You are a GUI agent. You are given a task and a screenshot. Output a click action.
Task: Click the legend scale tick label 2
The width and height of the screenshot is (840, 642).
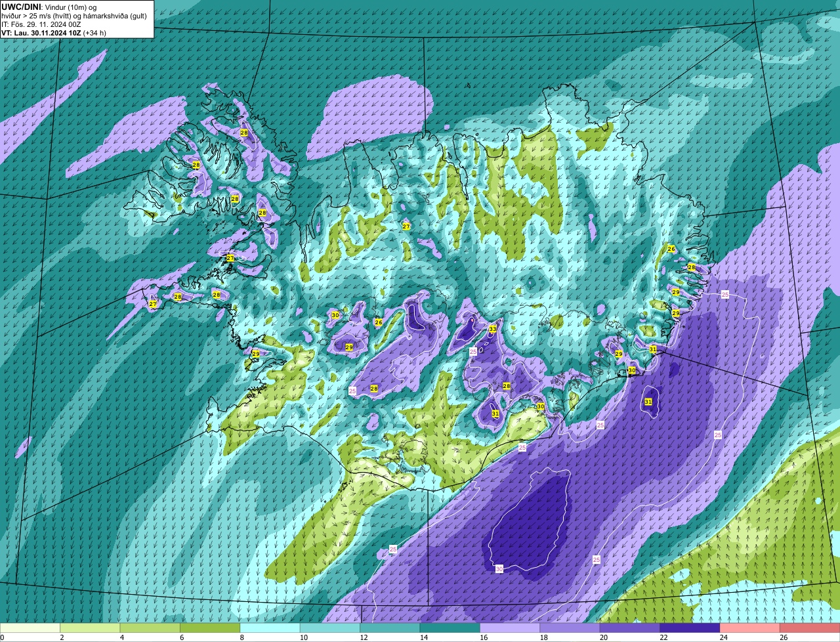(x=62, y=637)
